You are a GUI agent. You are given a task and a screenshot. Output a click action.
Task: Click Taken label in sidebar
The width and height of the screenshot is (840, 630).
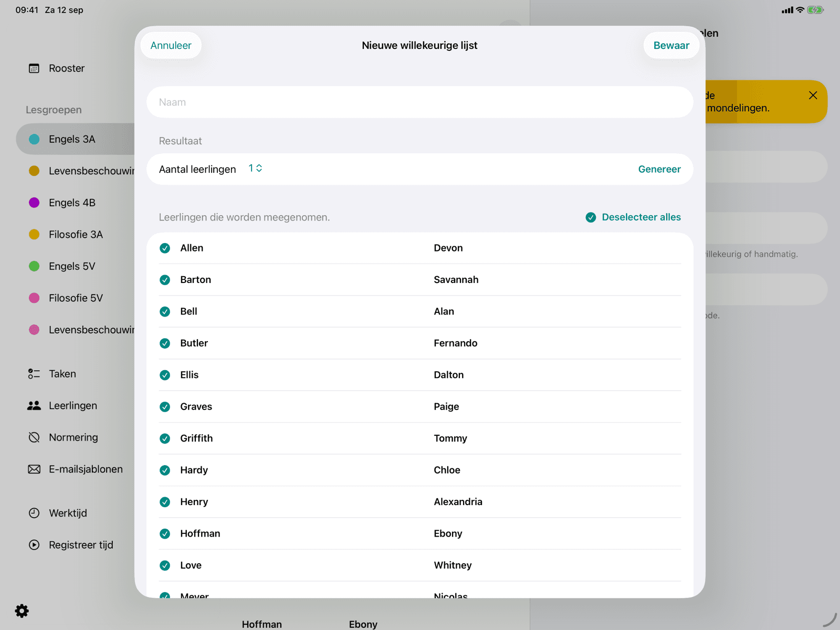(x=62, y=374)
